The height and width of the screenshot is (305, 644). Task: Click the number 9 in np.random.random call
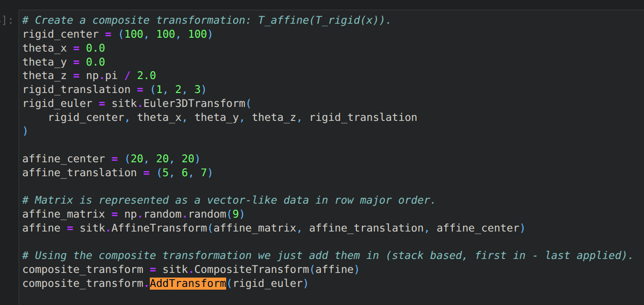(235, 214)
